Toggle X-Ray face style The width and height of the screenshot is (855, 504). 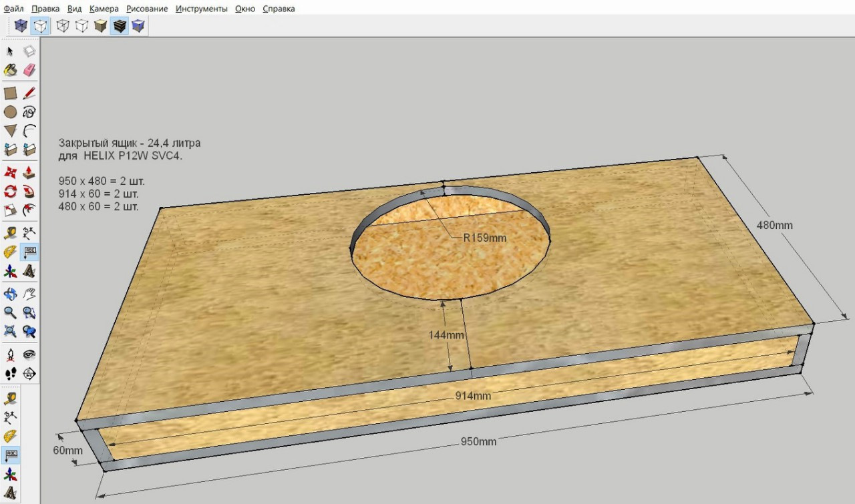22,26
